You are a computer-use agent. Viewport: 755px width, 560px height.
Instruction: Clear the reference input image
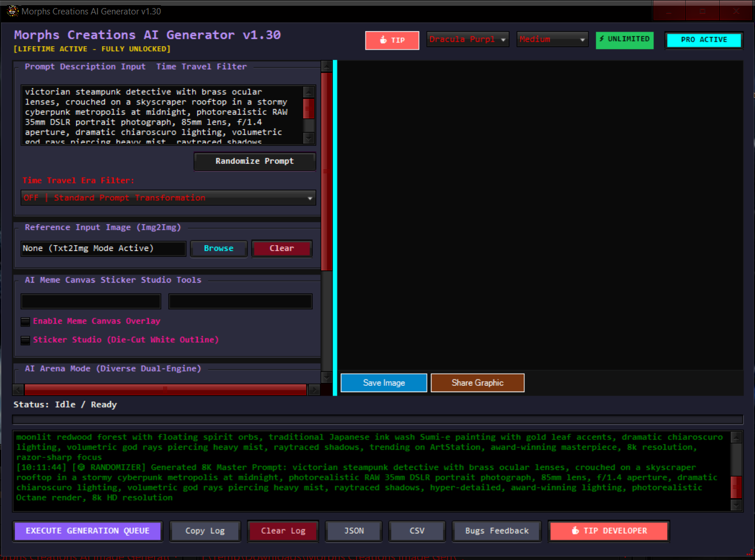pyautogui.click(x=281, y=249)
